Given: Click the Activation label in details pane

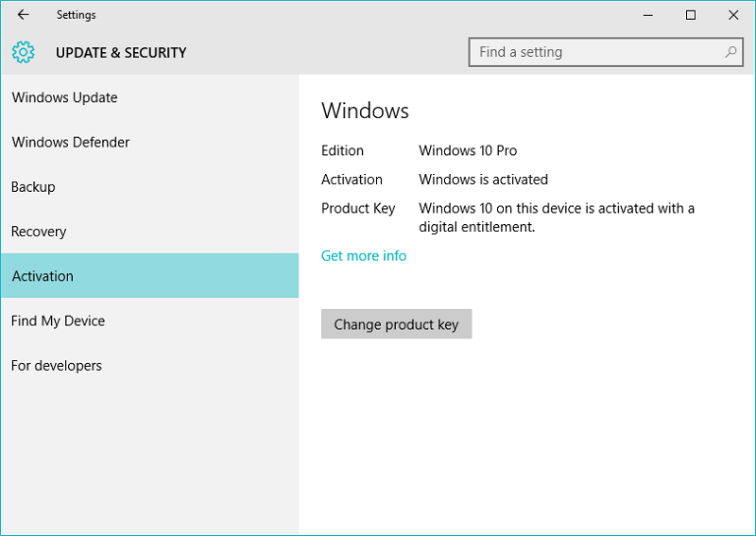Looking at the screenshot, I should [352, 180].
